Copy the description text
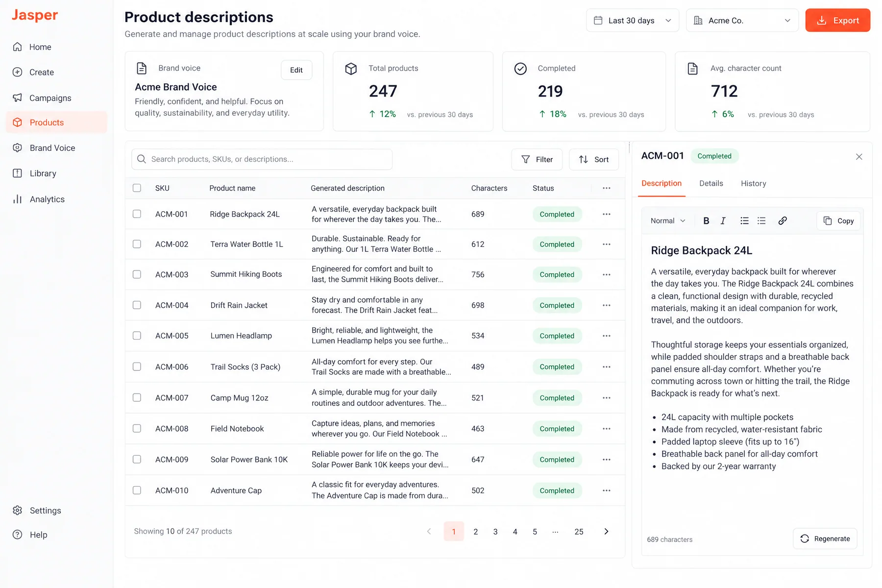 click(838, 221)
